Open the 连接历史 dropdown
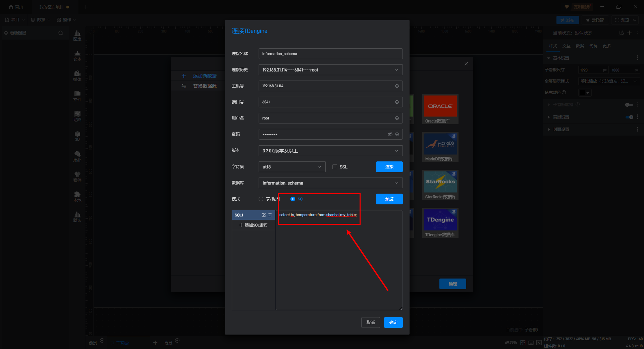Viewport: 644px width, 349px height. pos(330,70)
